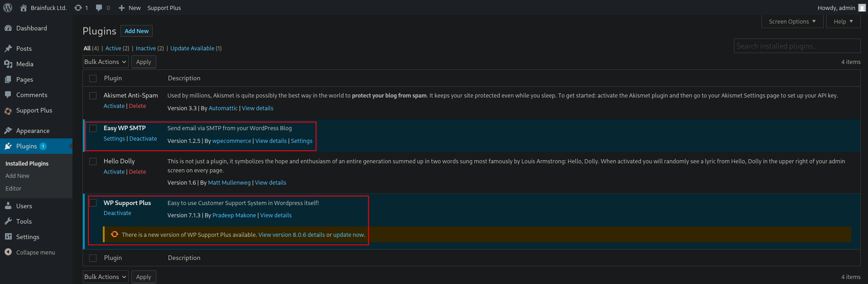The height and width of the screenshot is (284, 868).
Task: Click the comments bubble icon in admin bar
Action: pos(99,8)
